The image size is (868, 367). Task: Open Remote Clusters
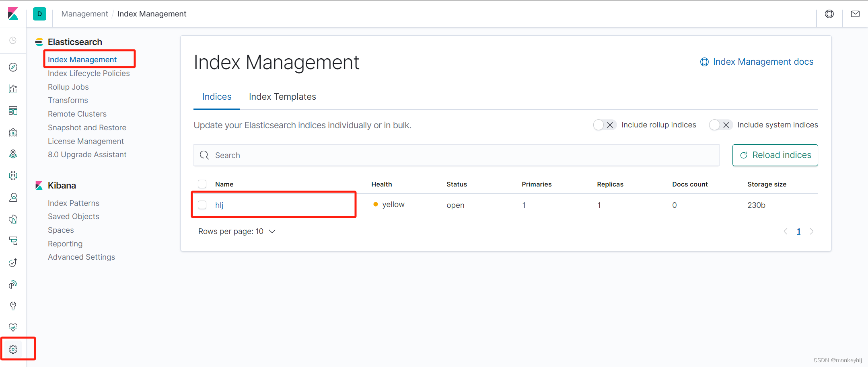(x=77, y=114)
